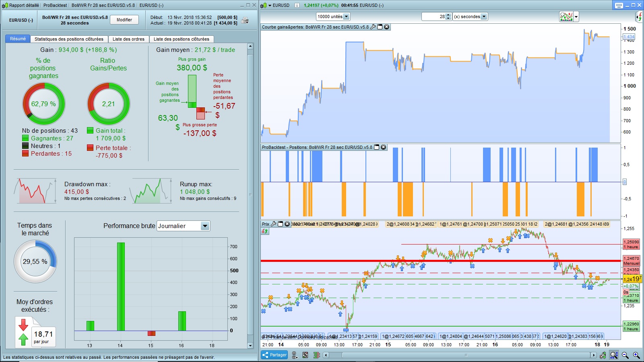Click the chart horizontal scrollbar thumb

[466, 355]
